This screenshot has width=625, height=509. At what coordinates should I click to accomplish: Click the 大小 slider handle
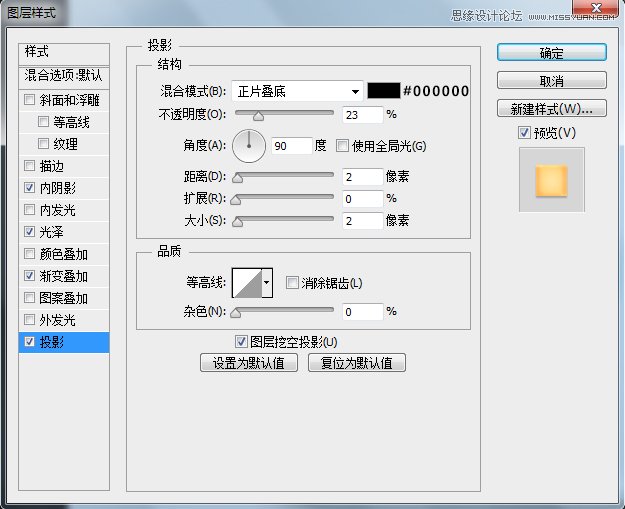pos(238,222)
